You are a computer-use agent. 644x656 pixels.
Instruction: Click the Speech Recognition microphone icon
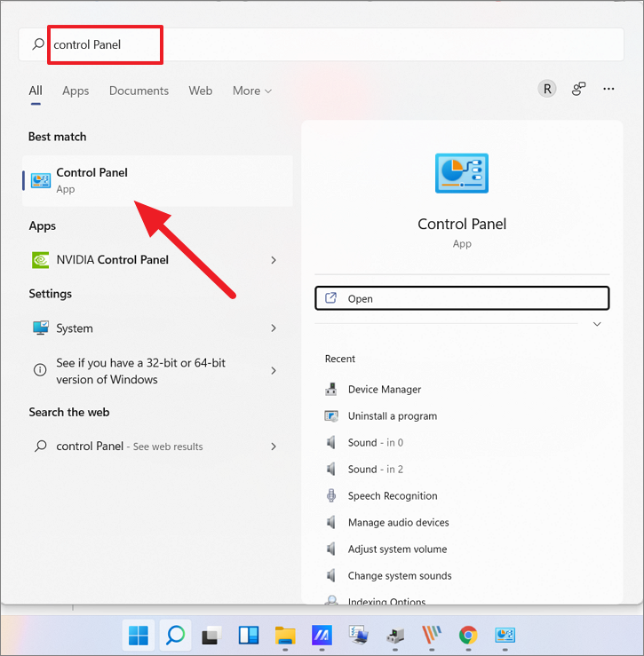pos(331,495)
